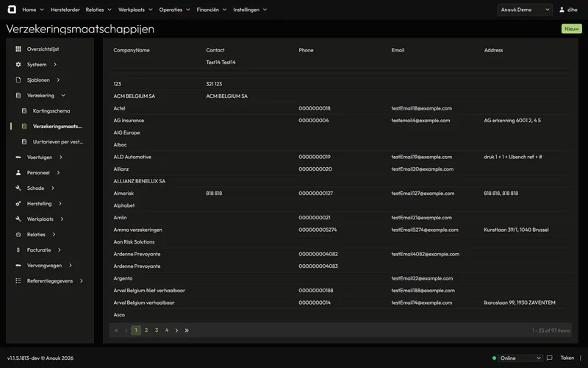
Task: Open the Overzichtslijst grid icon
Action: (x=18, y=49)
